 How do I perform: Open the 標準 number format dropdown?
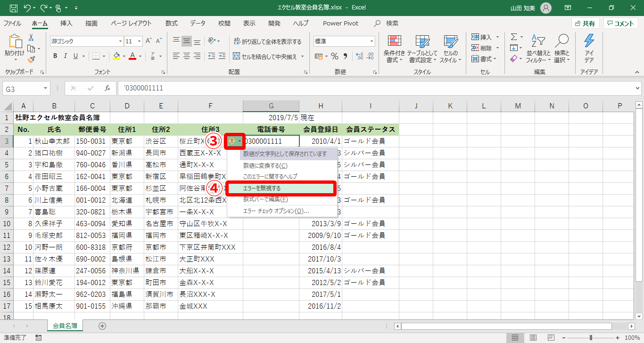click(x=372, y=41)
